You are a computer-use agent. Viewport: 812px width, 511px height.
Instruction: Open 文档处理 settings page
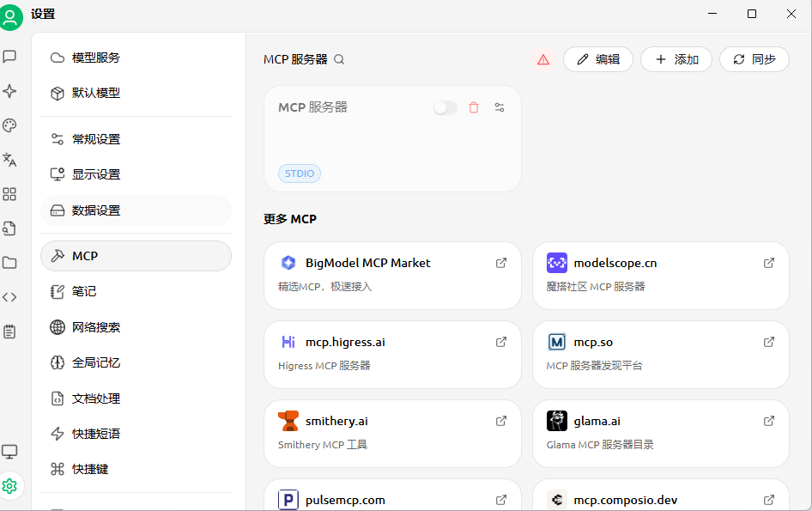pyautogui.click(x=136, y=398)
